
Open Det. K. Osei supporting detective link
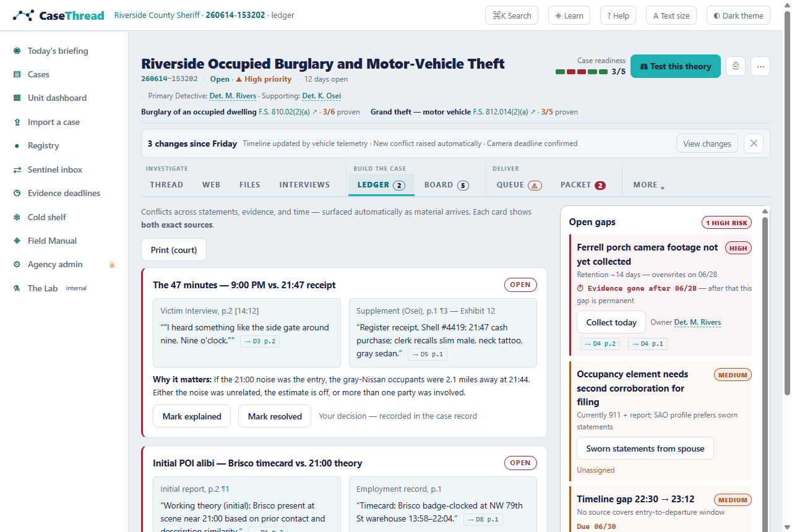click(321, 96)
